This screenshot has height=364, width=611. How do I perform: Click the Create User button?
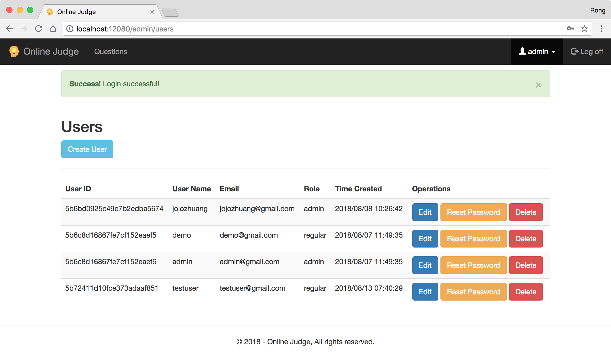(x=87, y=149)
